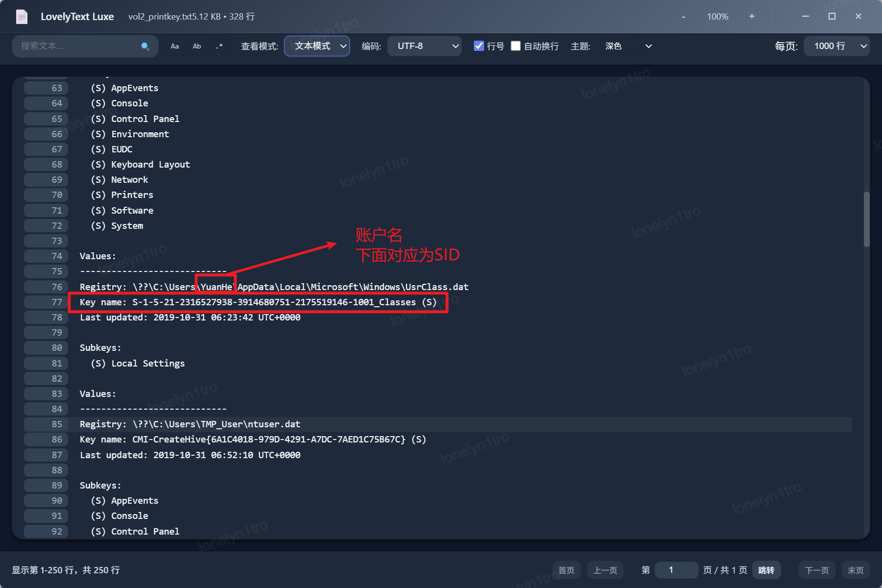Open the 查看模式 view mode dropdown

[317, 46]
